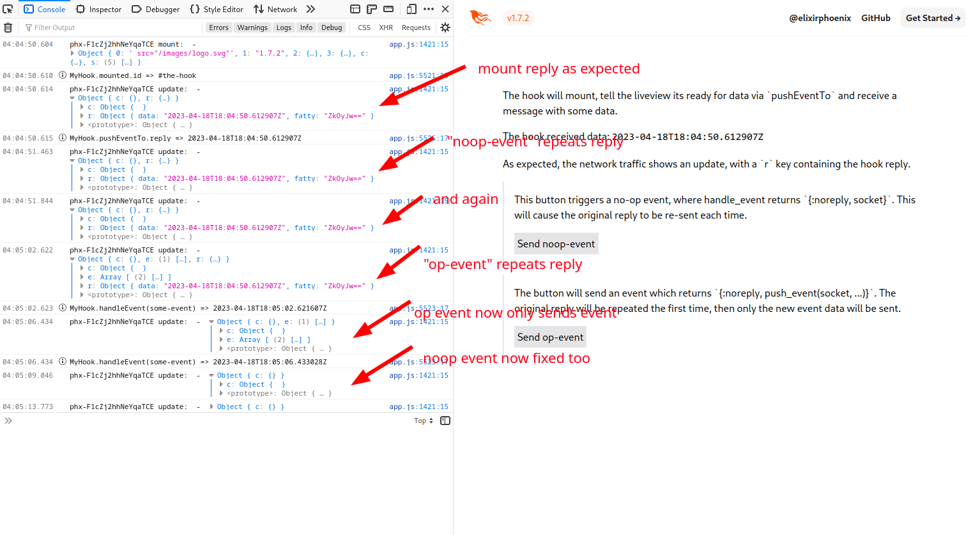980x535 pixels.
Task: Toggle the Errors log filter
Action: pos(218,27)
